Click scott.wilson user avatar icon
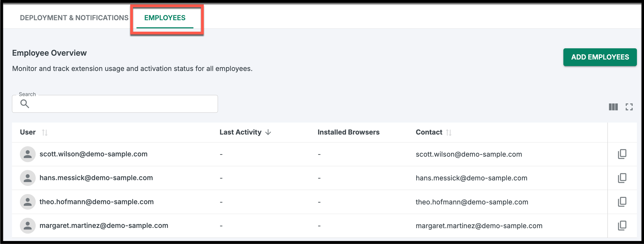This screenshot has width=644, height=244. pos(28,154)
